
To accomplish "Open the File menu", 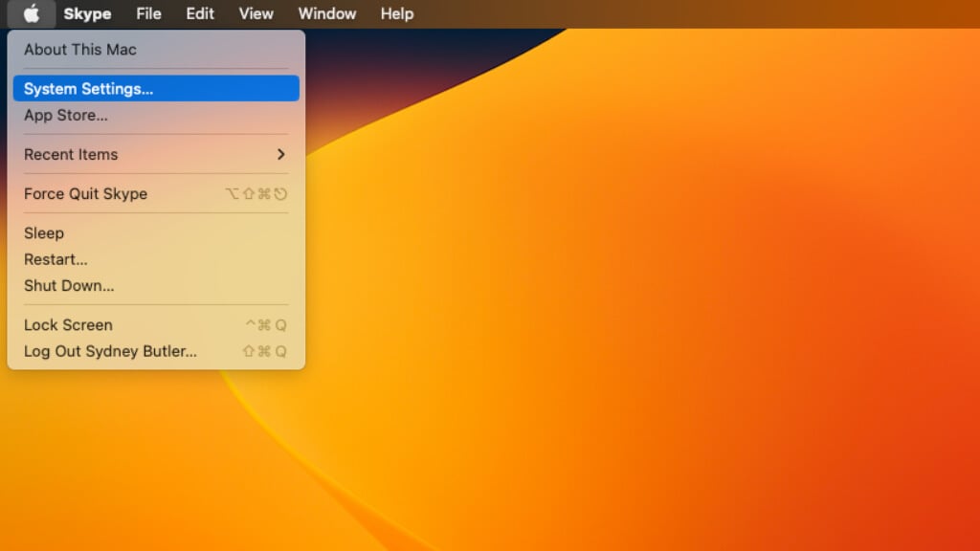I will pos(148,13).
